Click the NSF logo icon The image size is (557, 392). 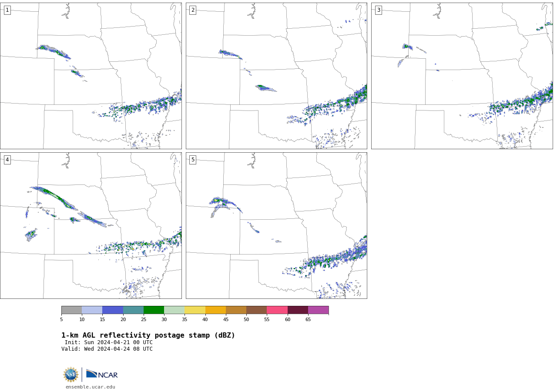coord(71,375)
